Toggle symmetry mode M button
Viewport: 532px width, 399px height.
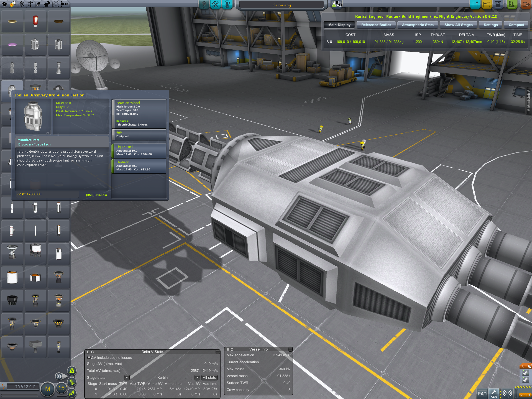[48, 389]
